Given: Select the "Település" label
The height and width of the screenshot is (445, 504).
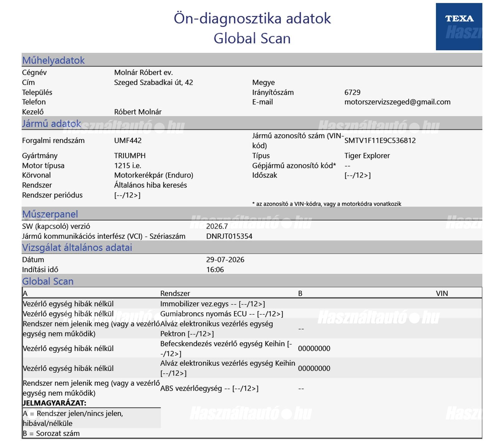Looking at the screenshot, I should point(37,93).
